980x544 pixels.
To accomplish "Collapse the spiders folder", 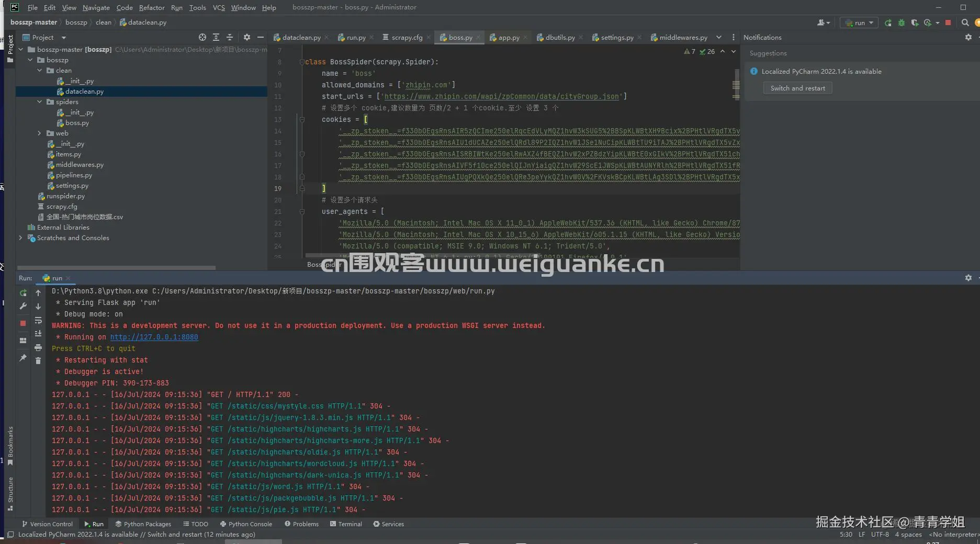I will pos(40,102).
